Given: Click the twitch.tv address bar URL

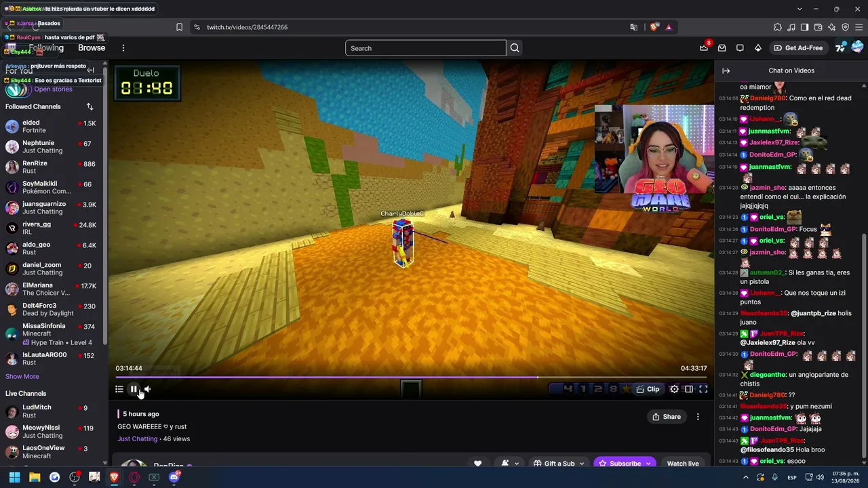Looking at the screenshot, I should [x=247, y=27].
